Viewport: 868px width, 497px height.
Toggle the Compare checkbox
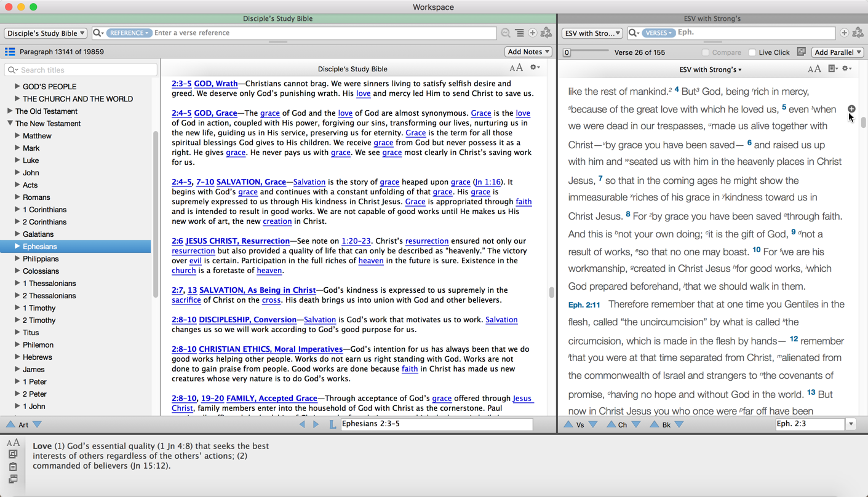[706, 52]
